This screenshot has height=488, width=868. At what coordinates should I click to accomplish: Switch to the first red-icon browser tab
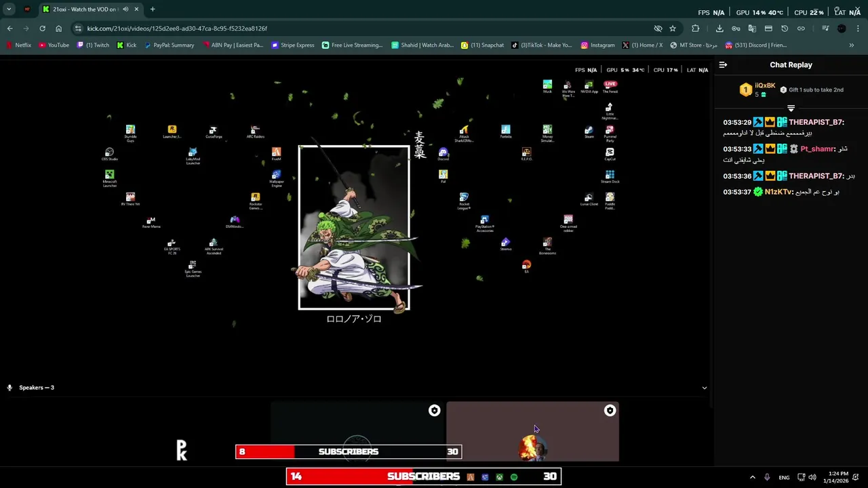(27, 9)
